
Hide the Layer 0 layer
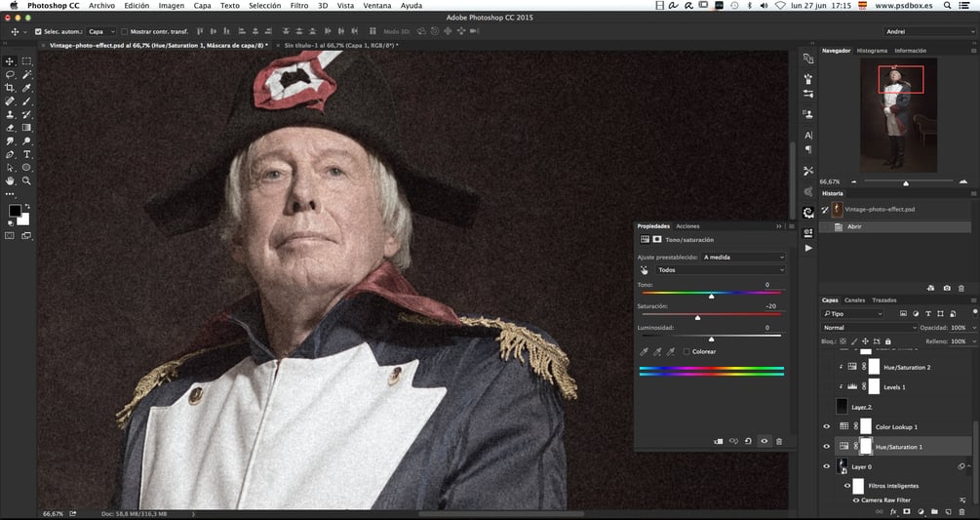[x=826, y=466]
